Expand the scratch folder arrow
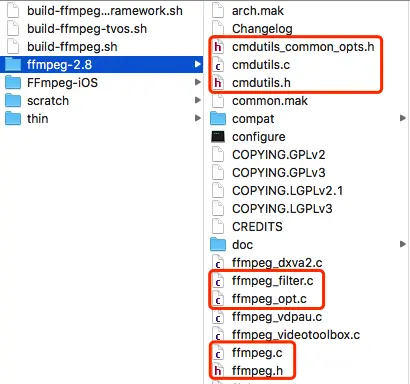 [x=198, y=100]
